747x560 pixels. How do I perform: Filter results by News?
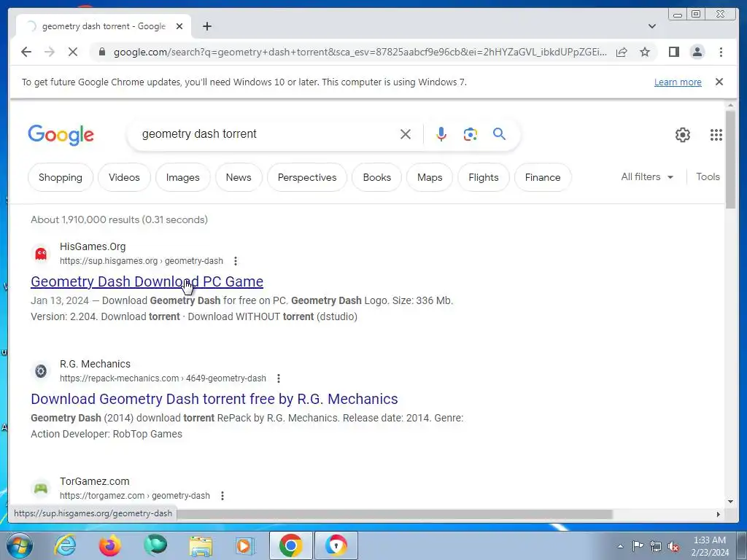239,177
